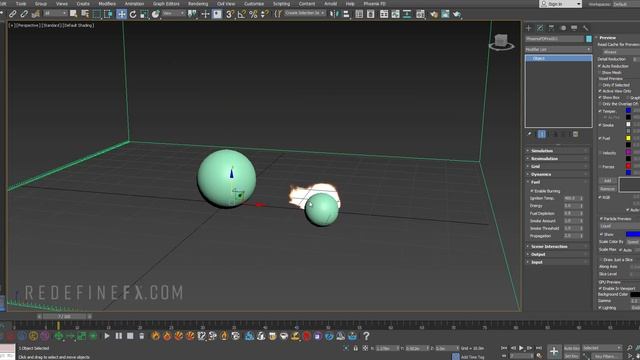Pause the Phoenix simulation
Screen dimensions: 640x360
(119, 336)
